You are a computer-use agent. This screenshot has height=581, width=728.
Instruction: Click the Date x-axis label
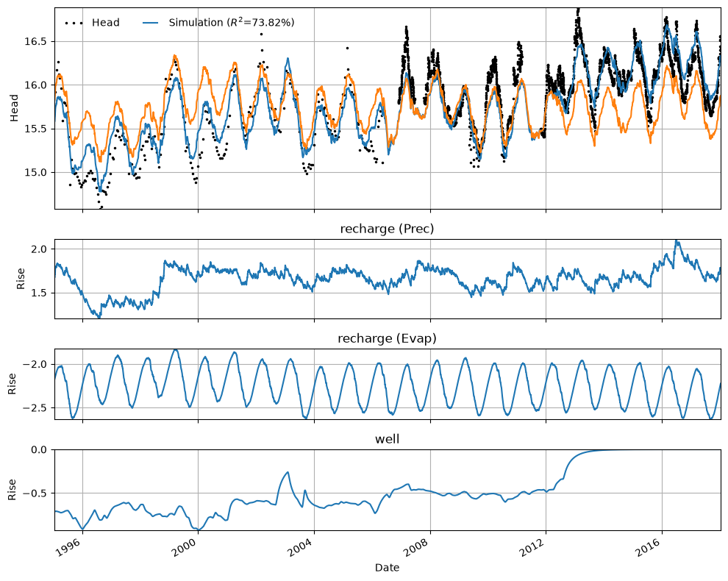pos(388,568)
